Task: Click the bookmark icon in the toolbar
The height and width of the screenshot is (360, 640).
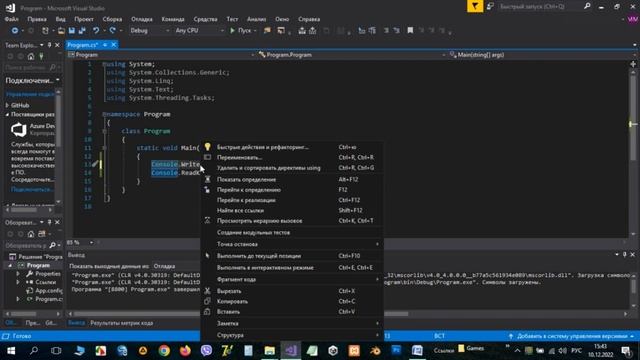Action: pyautogui.click(x=410, y=31)
